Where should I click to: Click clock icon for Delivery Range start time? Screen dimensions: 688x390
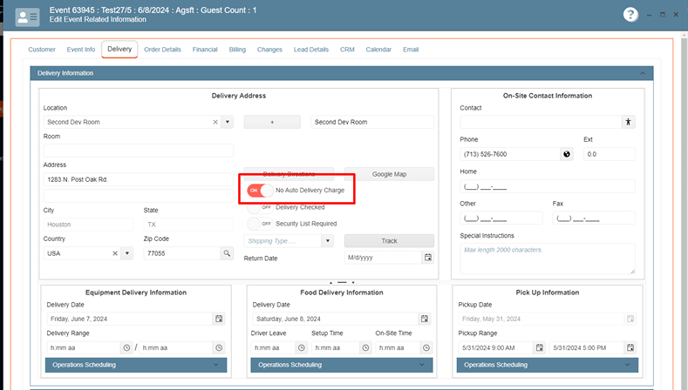tap(126, 347)
